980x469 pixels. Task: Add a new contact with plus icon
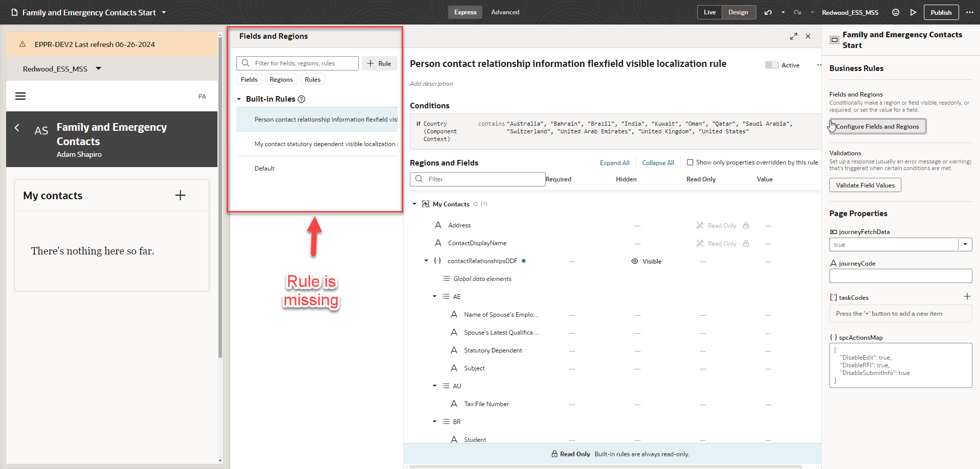coord(180,195)
